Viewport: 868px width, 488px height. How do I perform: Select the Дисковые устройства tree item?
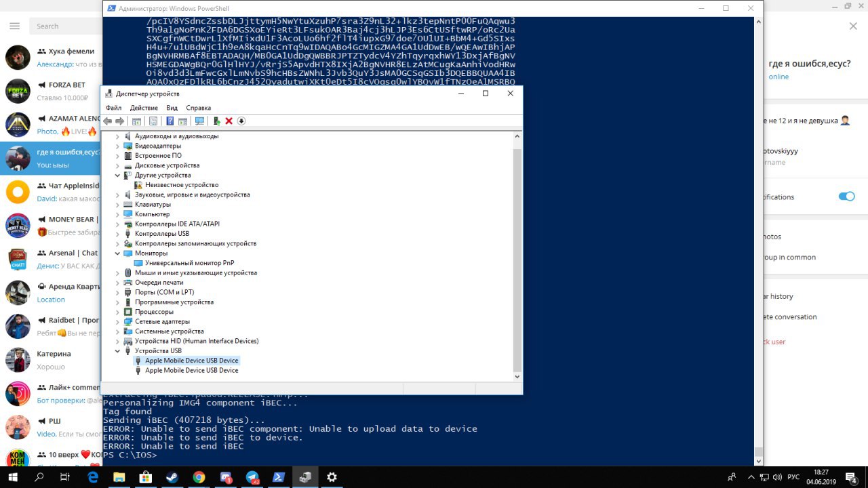point(167,165)
